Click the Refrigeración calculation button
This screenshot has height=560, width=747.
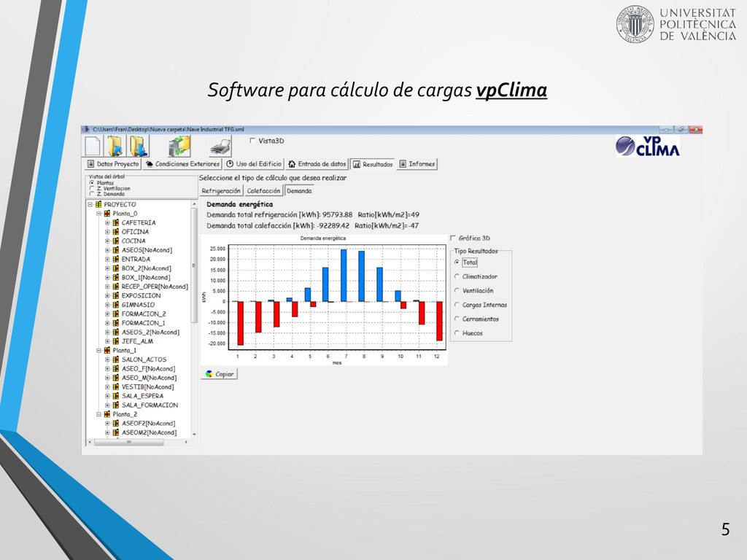[221, 190]
